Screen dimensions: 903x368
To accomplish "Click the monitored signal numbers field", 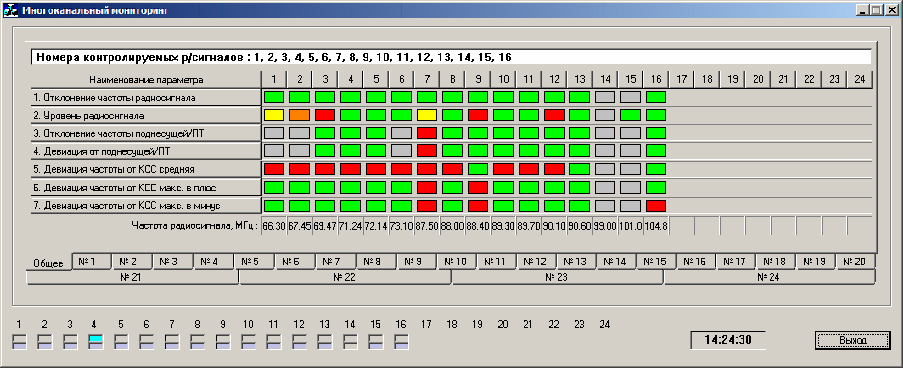I will coord(451,57).
